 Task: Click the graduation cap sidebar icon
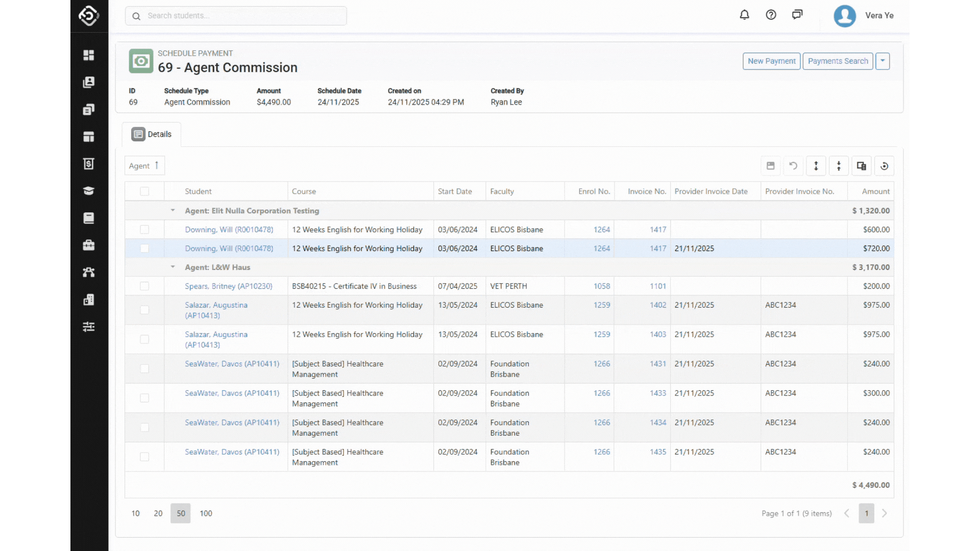(x=89, y=191)
